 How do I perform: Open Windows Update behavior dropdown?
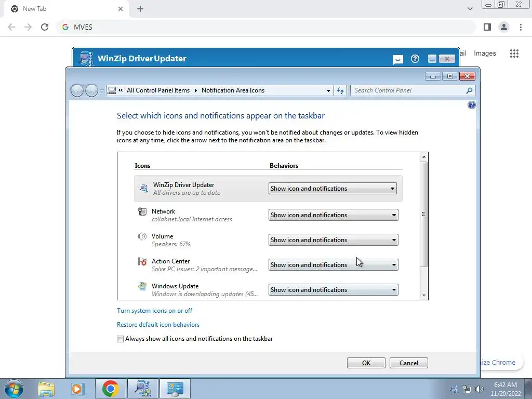(333, 290)
